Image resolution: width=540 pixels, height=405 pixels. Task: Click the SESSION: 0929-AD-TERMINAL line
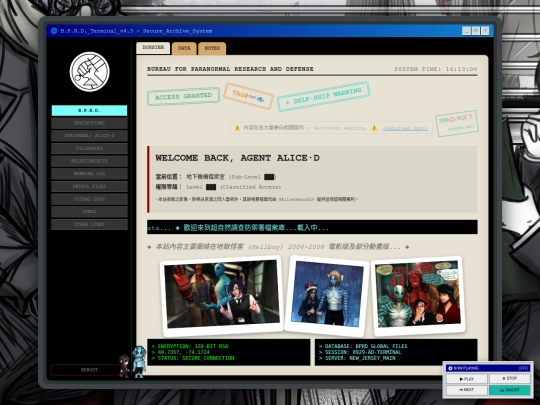point(360,352)
